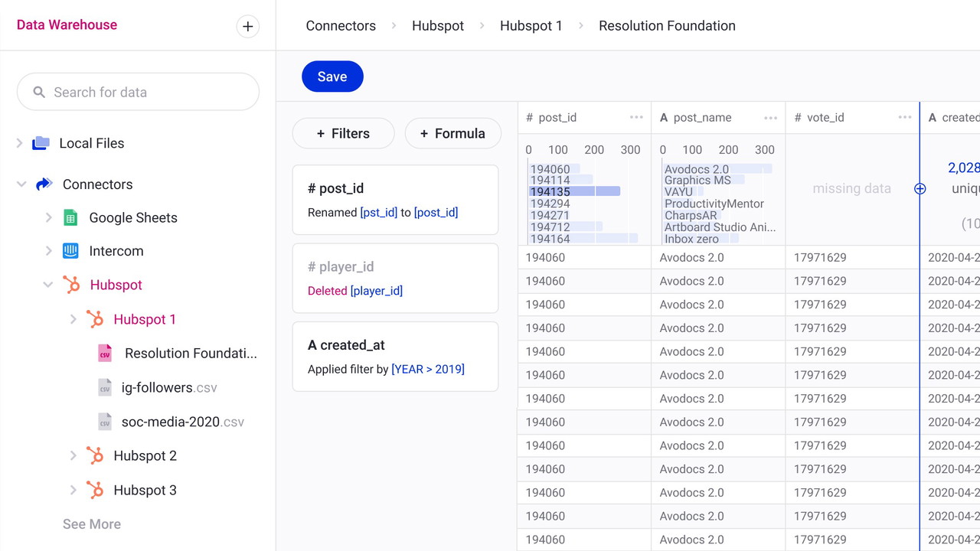
Task: Click the circular plus icon on column divider
Action: point(920,188)
